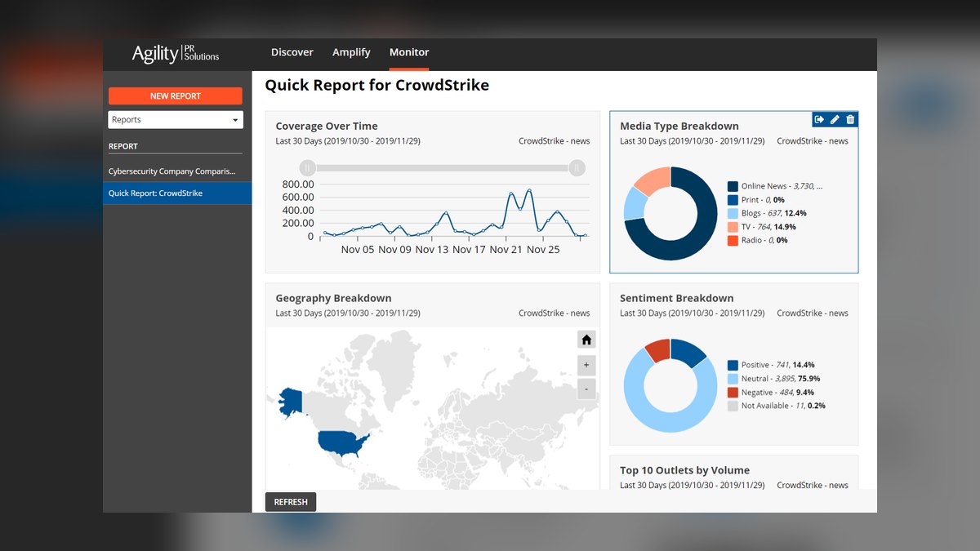The image size is (980, 551).
Task: Click the Negative sentiment legend swatch
Action: click(733, 392)
